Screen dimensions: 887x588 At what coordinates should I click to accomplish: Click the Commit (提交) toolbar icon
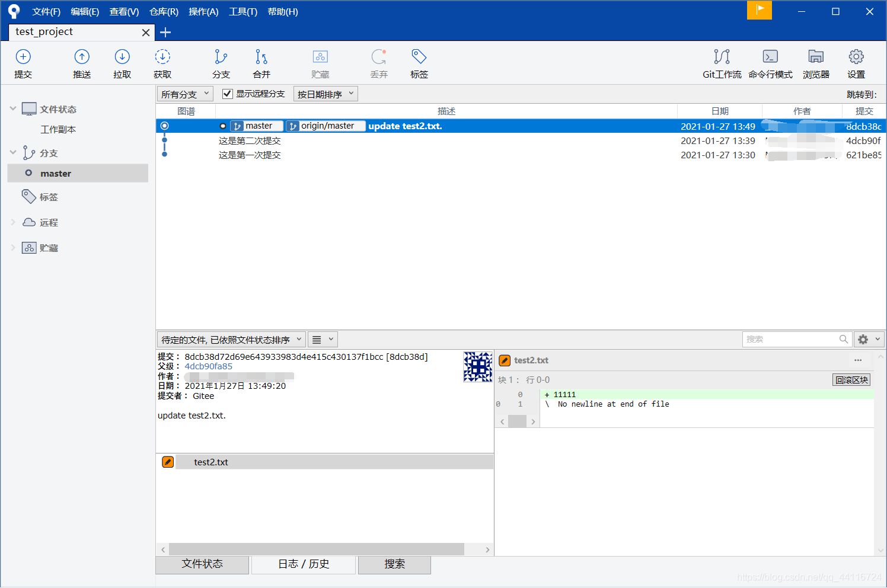pos(23,57)
